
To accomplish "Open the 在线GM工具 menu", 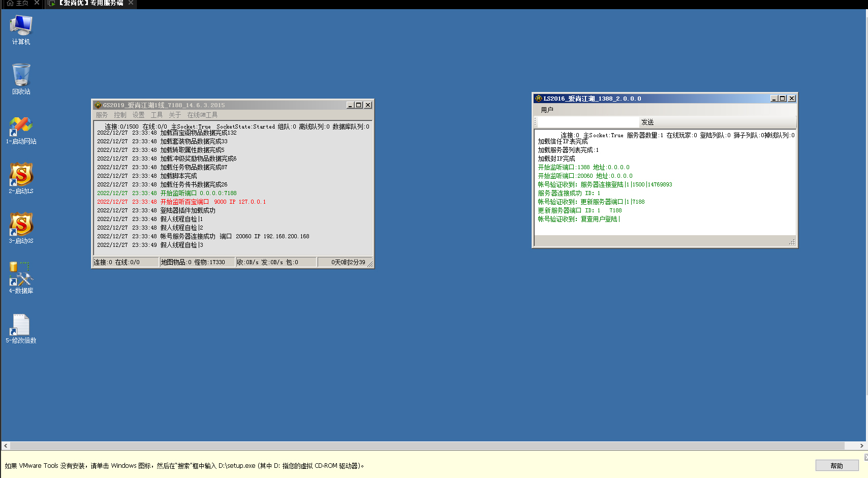I will pyautogui.click(x=202, y=115).
